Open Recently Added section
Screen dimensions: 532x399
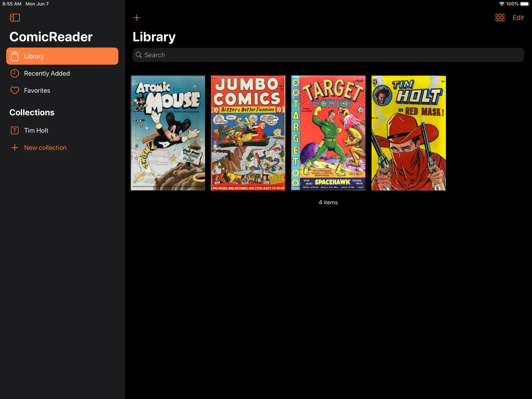click(47, 73)
